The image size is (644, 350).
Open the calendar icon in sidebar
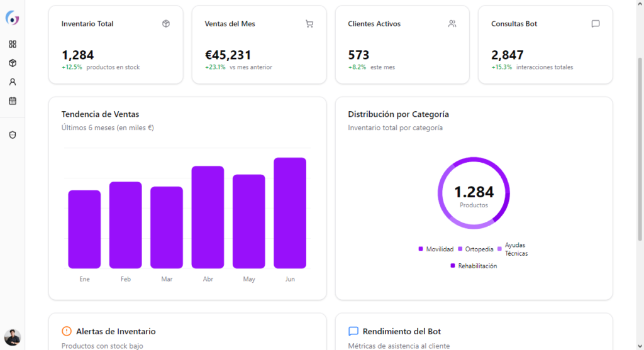tap(13, 101)
